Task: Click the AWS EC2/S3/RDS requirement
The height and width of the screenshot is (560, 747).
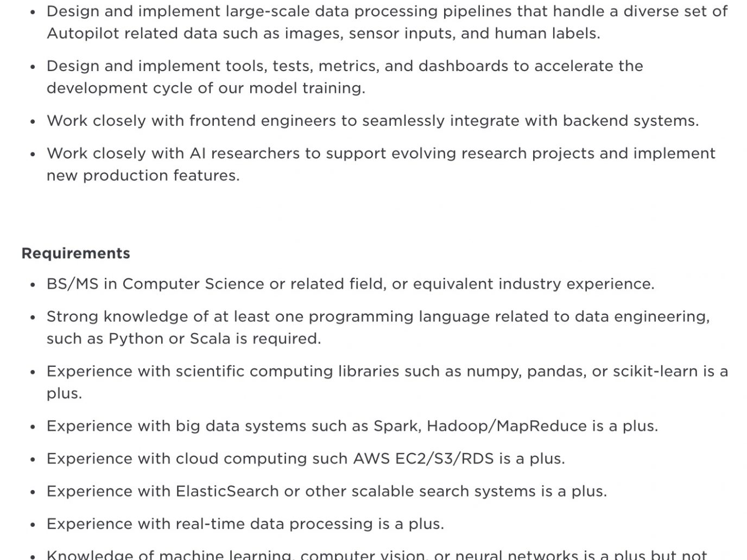Action: [x=306, y=459]
